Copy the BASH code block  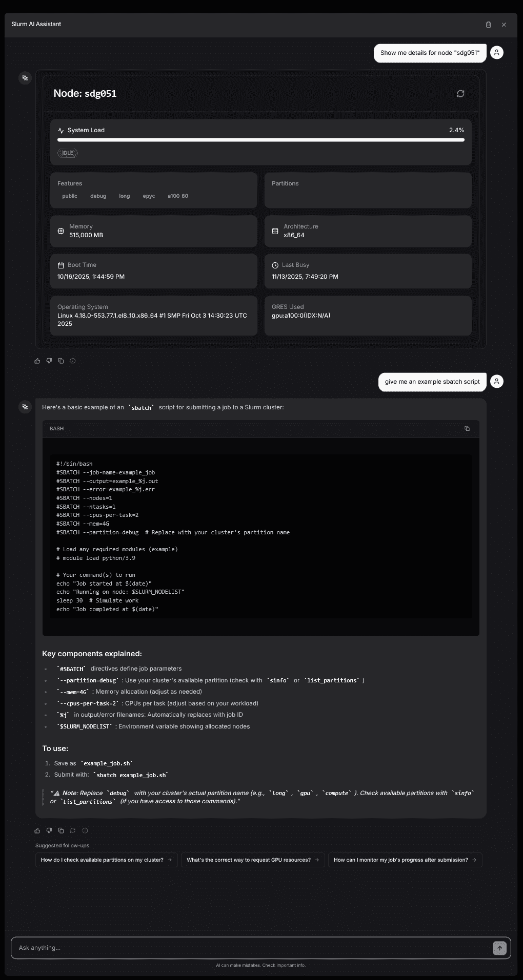pyautogui.click(x=467, y=428)
